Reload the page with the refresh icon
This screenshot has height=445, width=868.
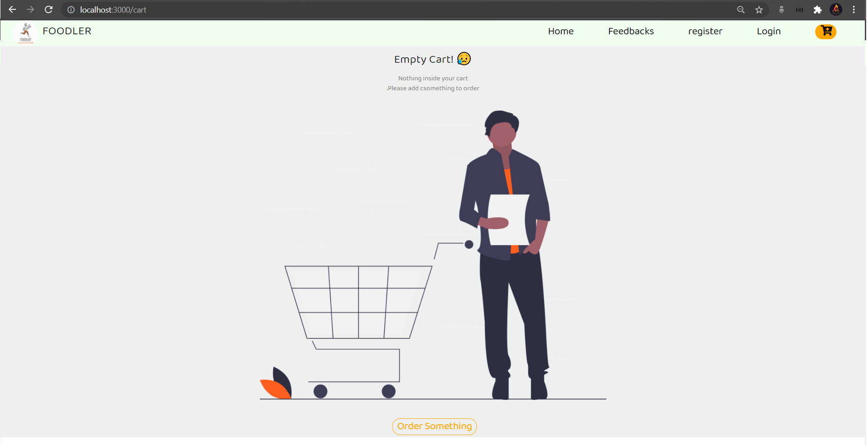pos(49,9)
